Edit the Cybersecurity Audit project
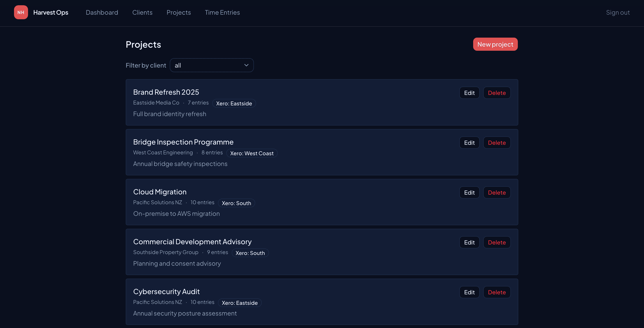Viewport: 644px width, 328px height. pos(469,292)
